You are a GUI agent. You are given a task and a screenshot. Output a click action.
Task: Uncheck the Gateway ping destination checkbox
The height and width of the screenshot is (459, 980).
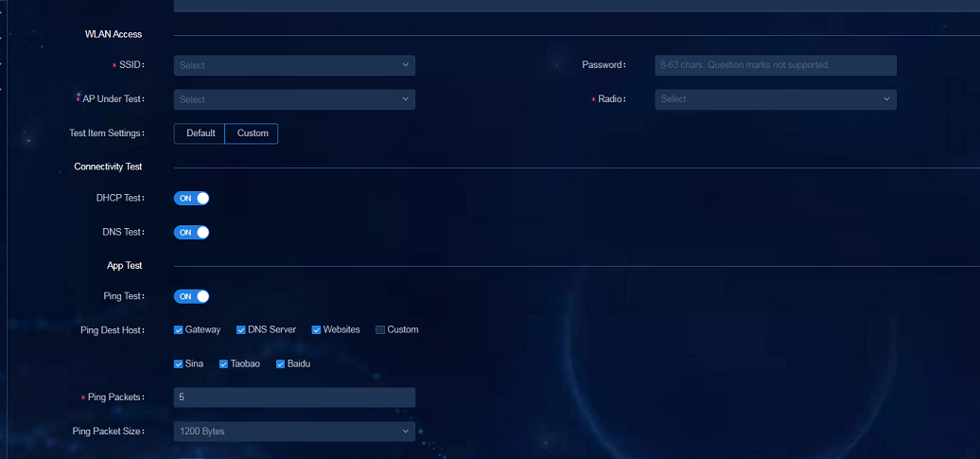(178, 330)
